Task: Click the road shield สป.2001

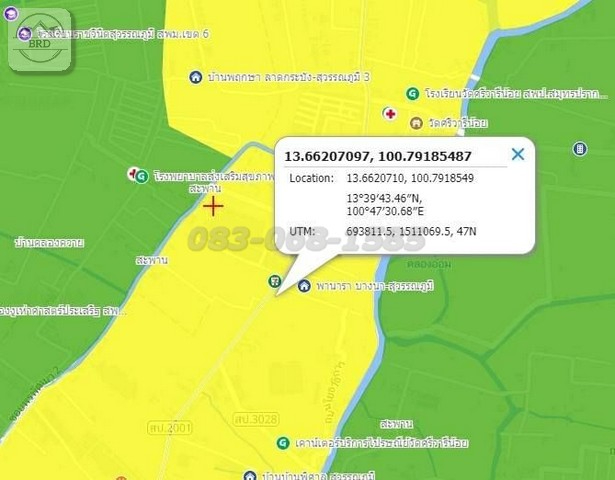Action: coord(170,427)
